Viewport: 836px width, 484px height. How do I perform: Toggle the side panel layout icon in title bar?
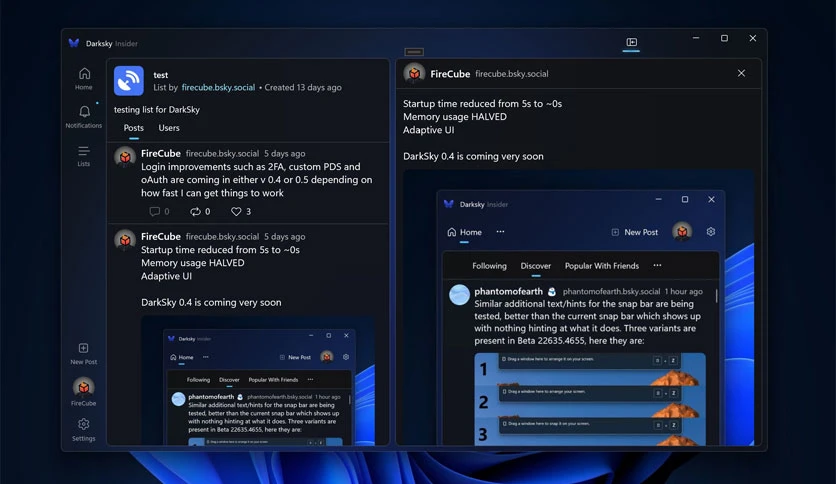click(x=631, y=43)
